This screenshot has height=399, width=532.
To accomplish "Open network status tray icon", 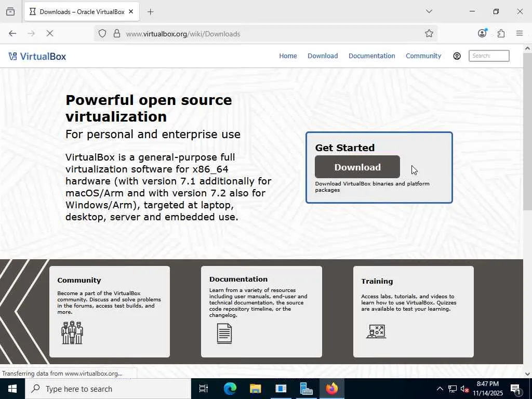I will pyautogui.click(x=453, y=389).
